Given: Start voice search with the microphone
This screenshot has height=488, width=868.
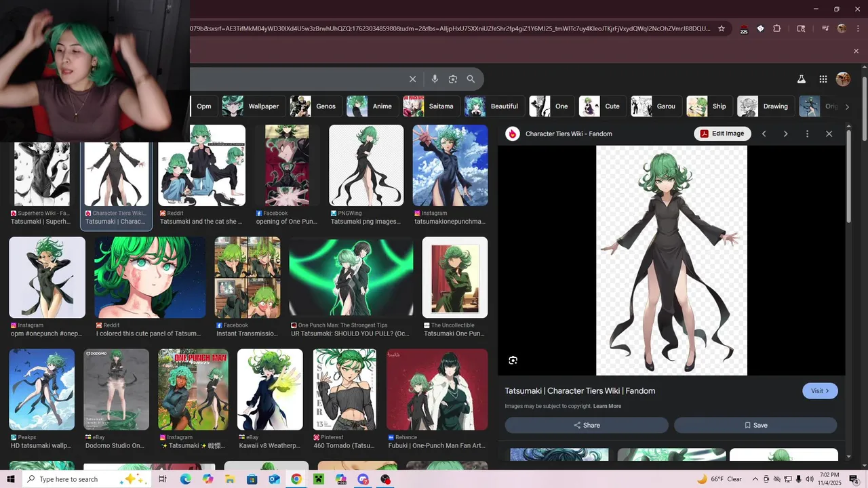Looking at the screenshot, I should pyautogui.click(x=435, y=79).
